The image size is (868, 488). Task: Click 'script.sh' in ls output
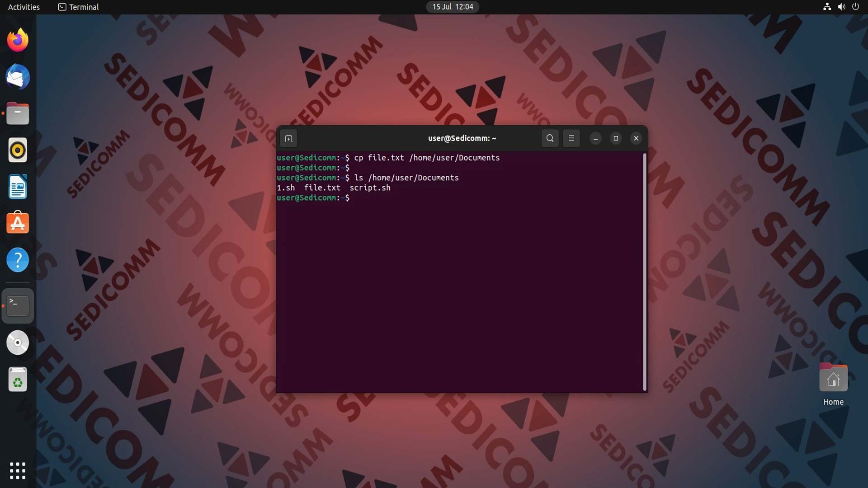tap(370, 188)
